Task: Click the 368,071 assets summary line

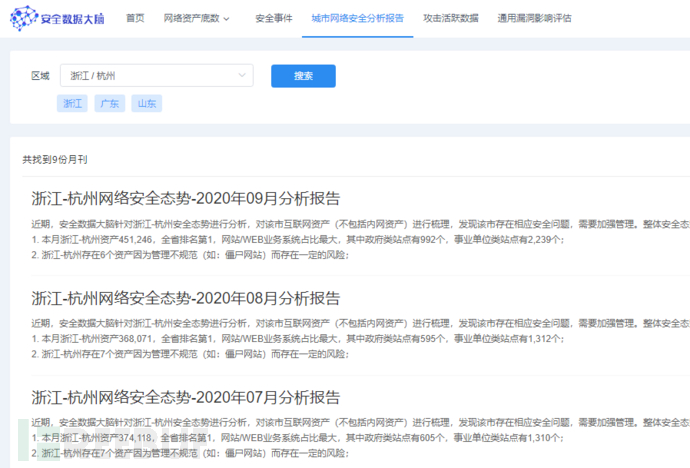Action: coord(300,339)
